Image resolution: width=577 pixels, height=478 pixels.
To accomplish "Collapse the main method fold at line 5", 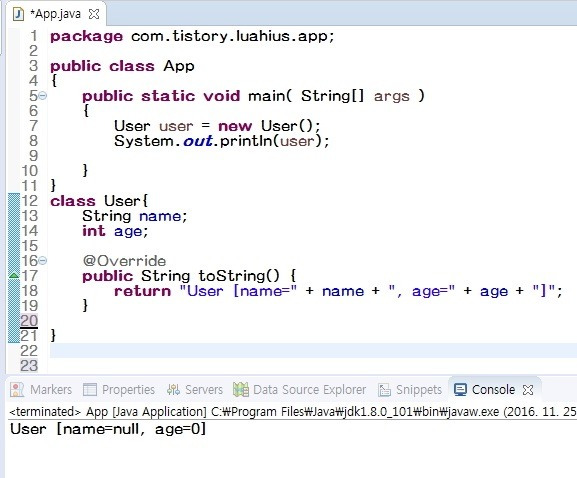I will pyautogui.click(x=43, y=96).
